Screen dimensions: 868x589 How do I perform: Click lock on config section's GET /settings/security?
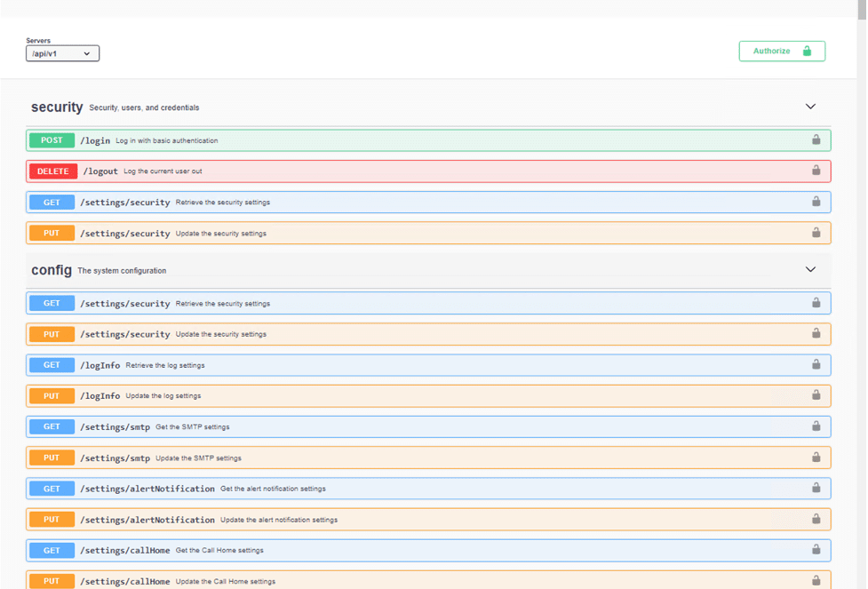(x=816, y=302)
